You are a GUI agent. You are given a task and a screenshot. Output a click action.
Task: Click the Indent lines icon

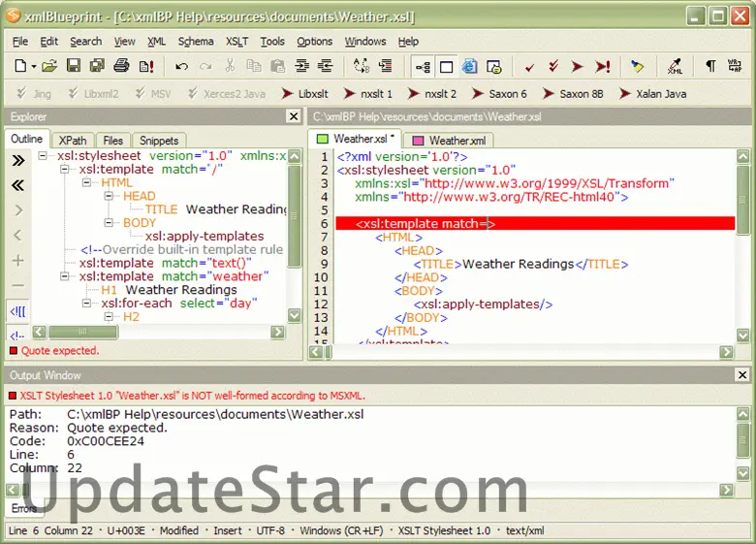click(302, 66)
